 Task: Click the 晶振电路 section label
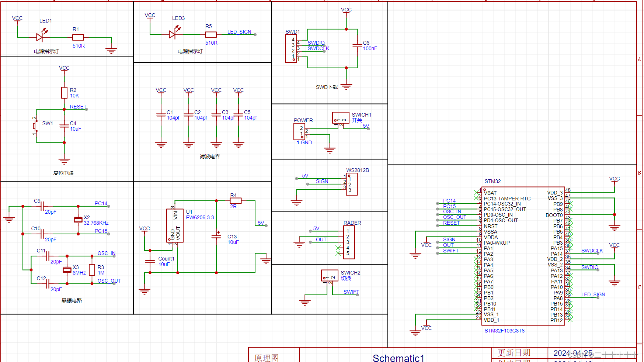pos(72,300)
